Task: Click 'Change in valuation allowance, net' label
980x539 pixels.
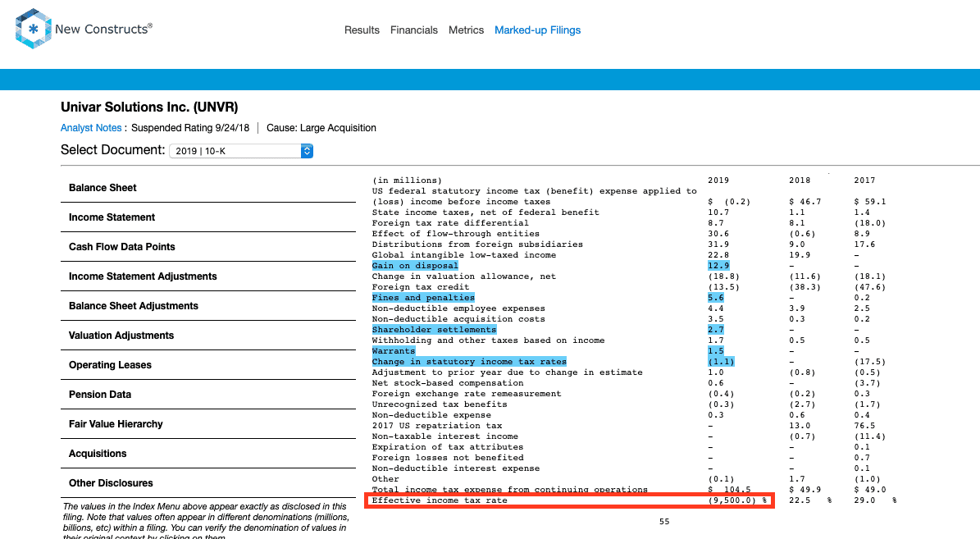Action: tap(463, 276)
